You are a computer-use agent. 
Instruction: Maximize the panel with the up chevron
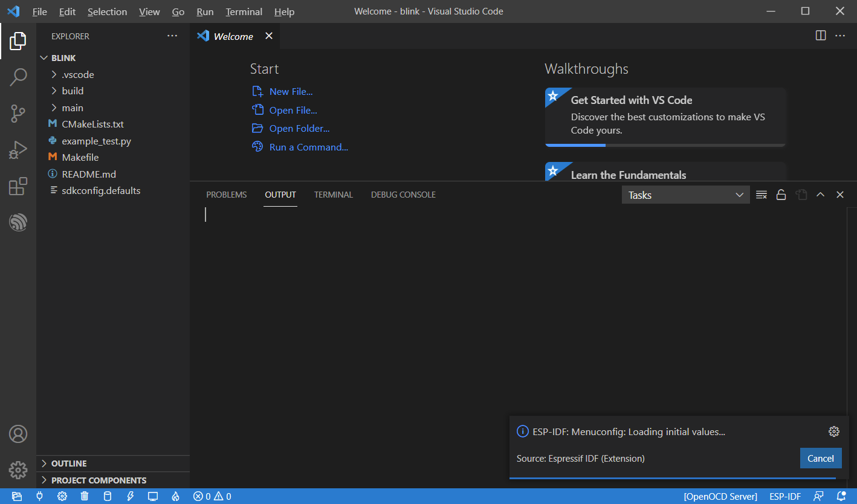[x=820, y=195]
